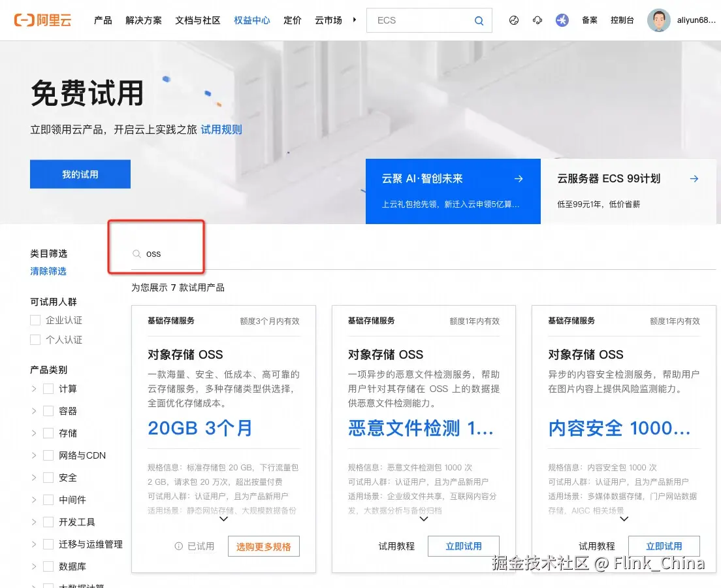Expand the 网络与CDN category tree
The height and width of the screenshot is (588, 721).
pos(33,455)
